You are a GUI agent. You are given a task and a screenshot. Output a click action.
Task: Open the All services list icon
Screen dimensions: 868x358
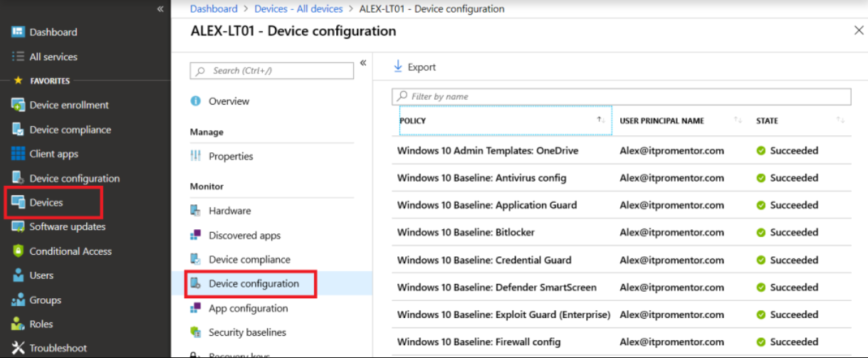coord(19,57)
